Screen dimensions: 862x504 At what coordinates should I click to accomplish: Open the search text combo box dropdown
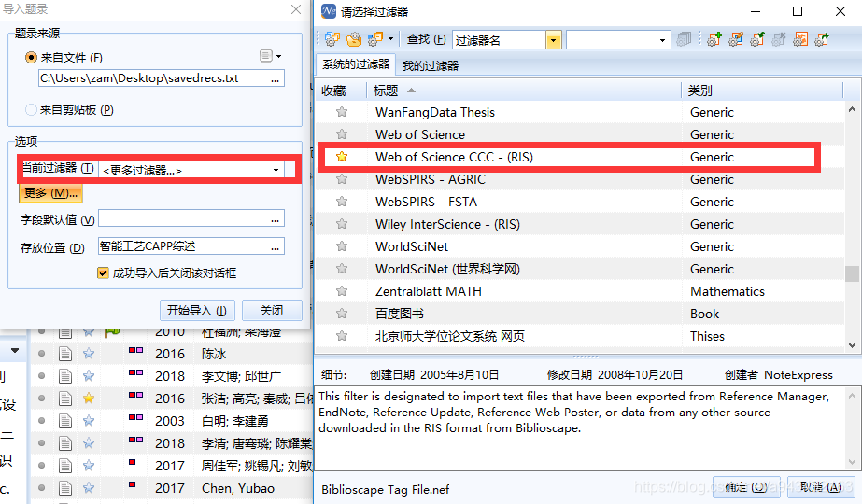662,40
